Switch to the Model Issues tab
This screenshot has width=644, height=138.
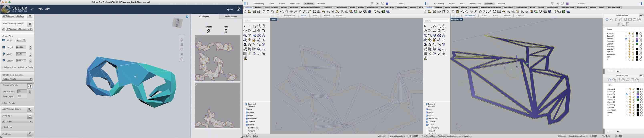tap(230, 16)
